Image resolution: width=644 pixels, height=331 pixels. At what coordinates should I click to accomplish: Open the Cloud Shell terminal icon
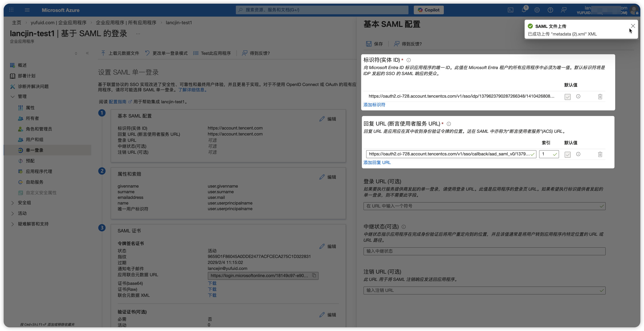coord(511,10)
